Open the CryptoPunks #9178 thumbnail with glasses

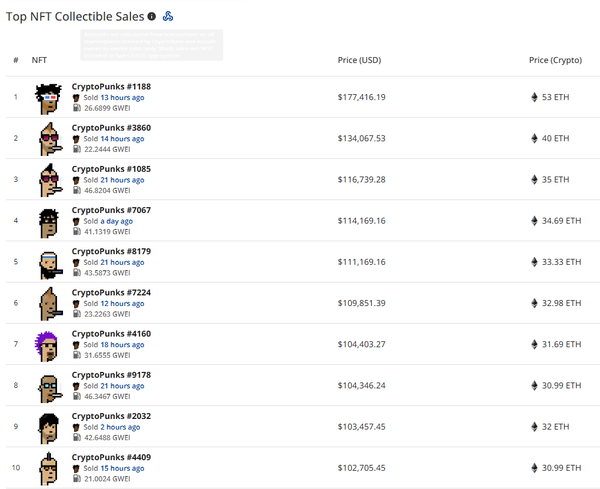(x=48, y=385)
